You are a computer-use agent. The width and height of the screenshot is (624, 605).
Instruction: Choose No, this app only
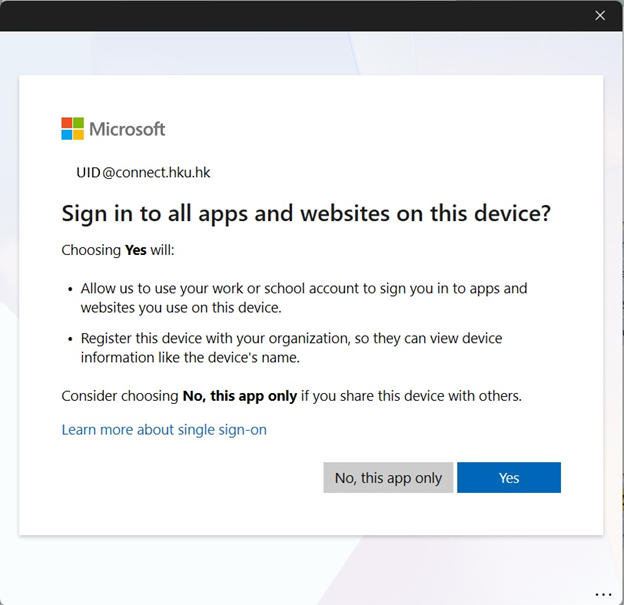[x=388, y=477]
